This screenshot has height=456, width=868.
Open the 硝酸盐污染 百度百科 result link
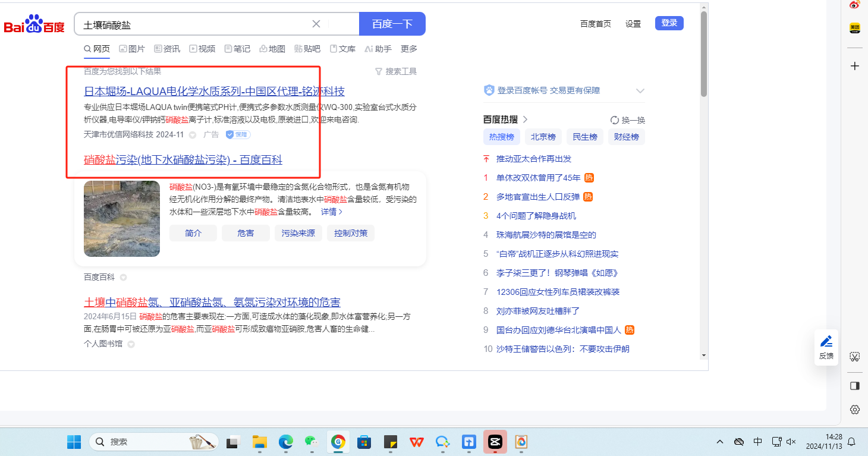pos(183,159)
